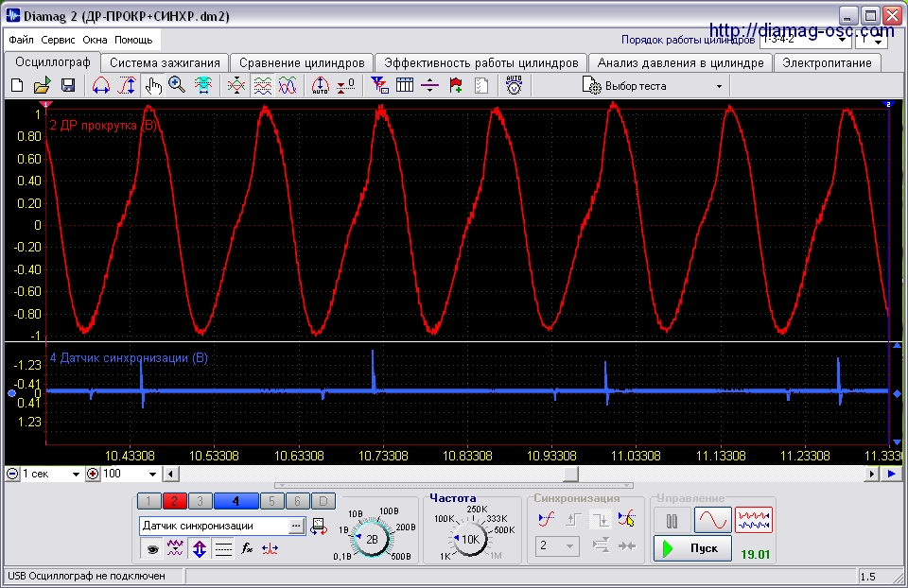The width and height of the screenshot is (908, 588).
Task: Click the Пуск start button
Action: 692,548
